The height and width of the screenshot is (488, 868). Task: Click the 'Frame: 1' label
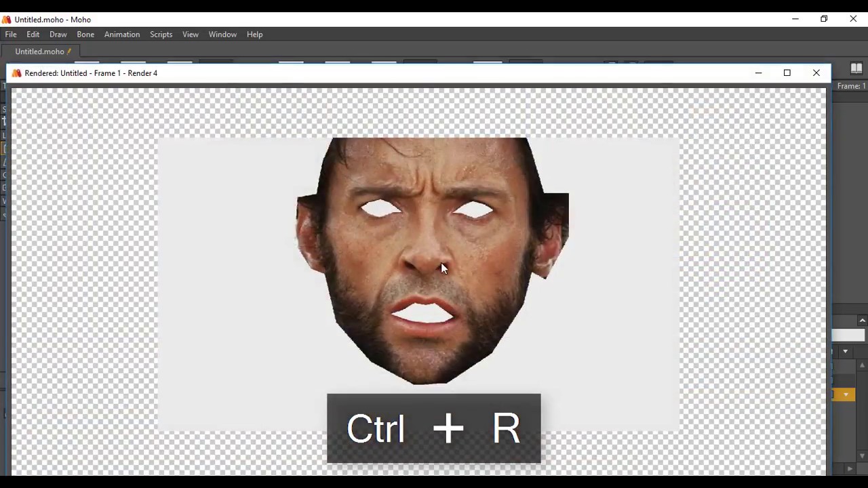pyautogui.click(x=852, y=86)
